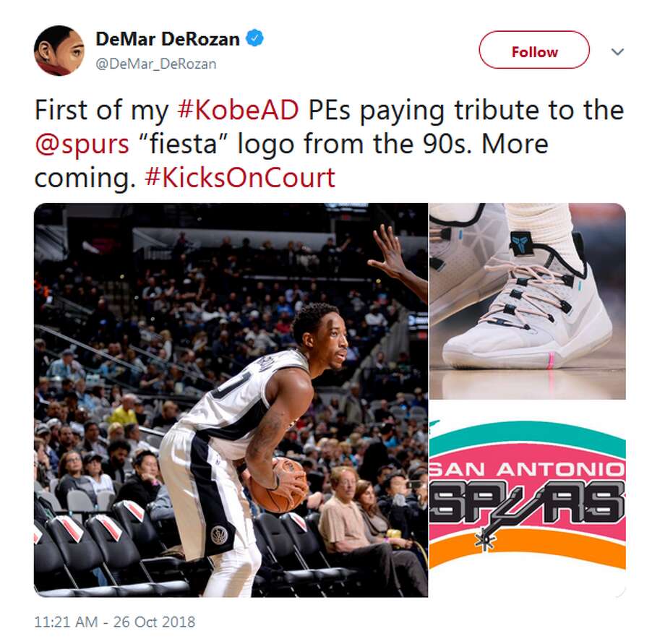This screenshot has height=644, width=665.
Task: Expand the tweet options chevron
Action: (617, 52)
